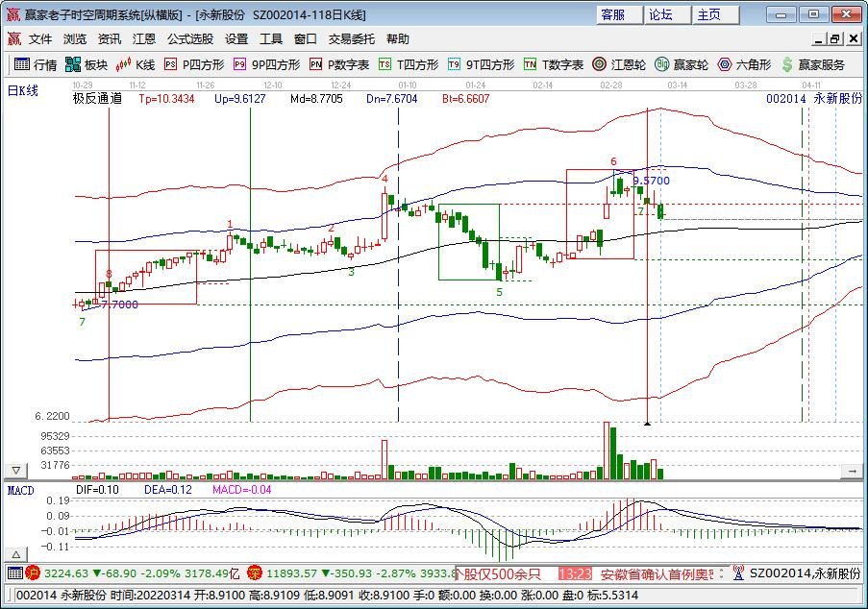Open the 交易委托 menu
The height and width of the screenshot is (609, 868).
pos(352,38)
